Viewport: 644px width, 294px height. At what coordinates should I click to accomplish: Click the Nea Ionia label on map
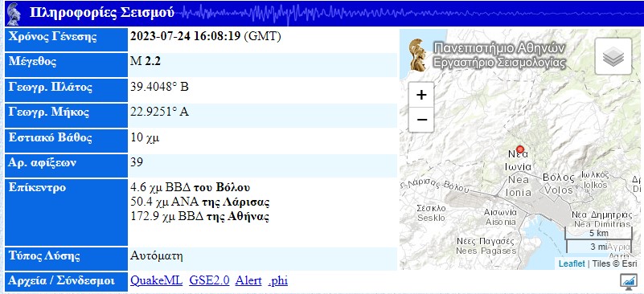(519, 174)
